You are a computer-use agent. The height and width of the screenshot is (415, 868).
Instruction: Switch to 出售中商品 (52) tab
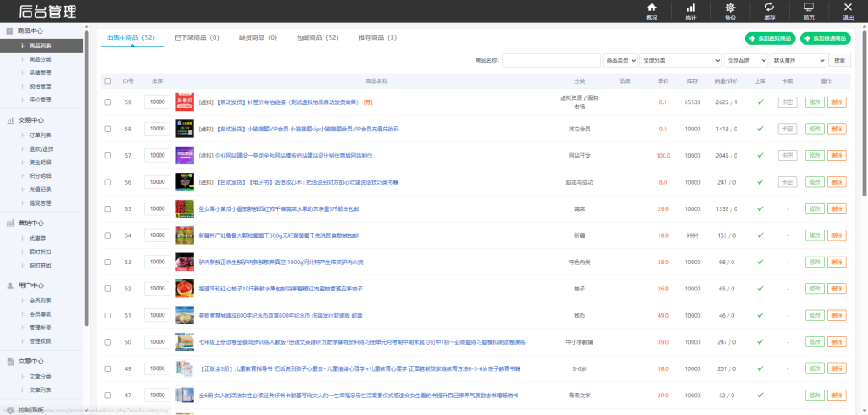click(x=131, y=37)
